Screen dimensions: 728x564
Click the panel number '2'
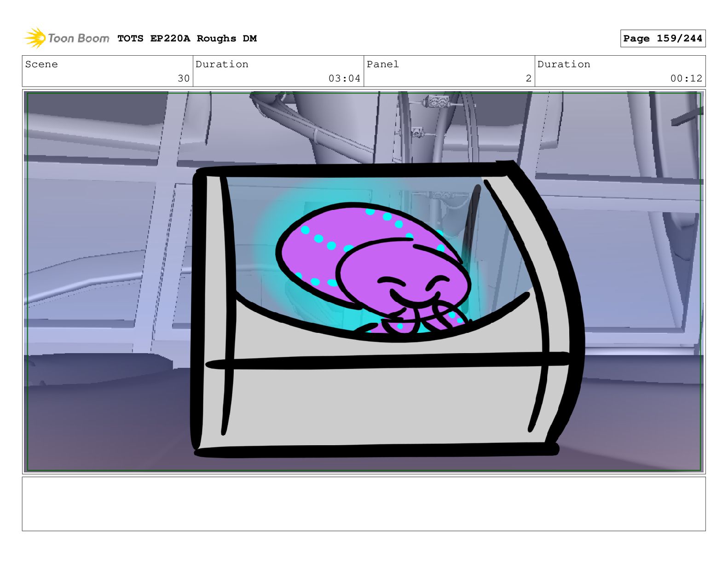(x=529, y=78)
